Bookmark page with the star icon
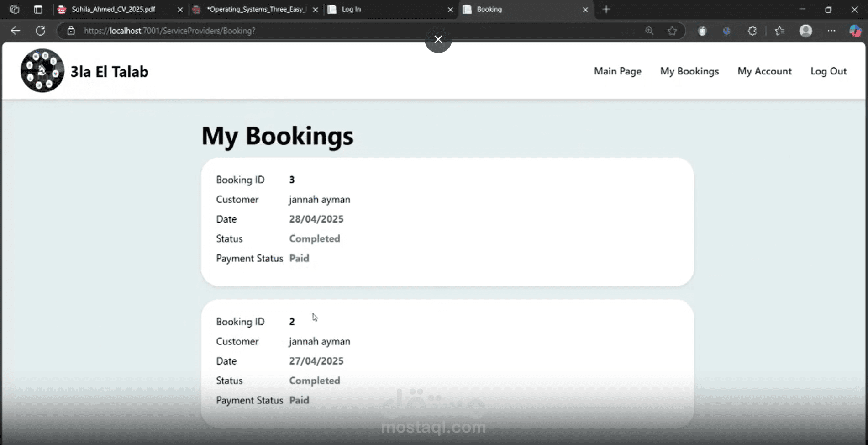Image resolution: width=868 pixels, height=445 pixels. [x=672, y=31]
